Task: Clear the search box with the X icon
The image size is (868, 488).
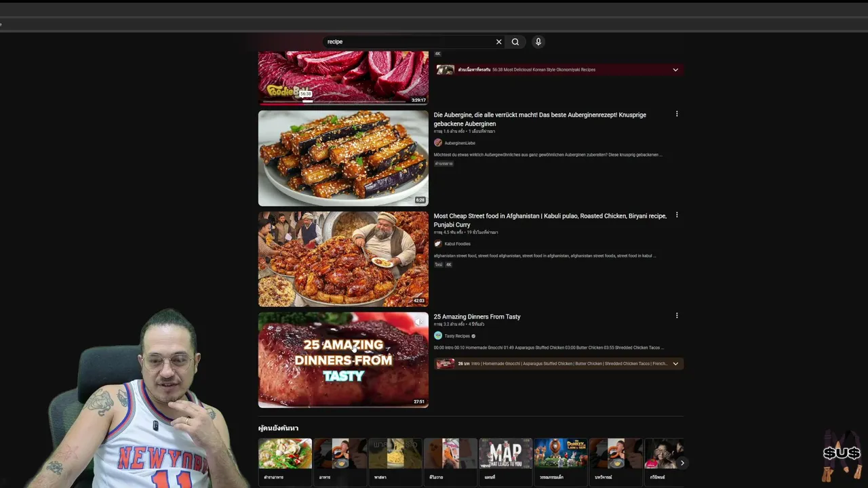Action: pyautogui.click(x=498, y=42)
